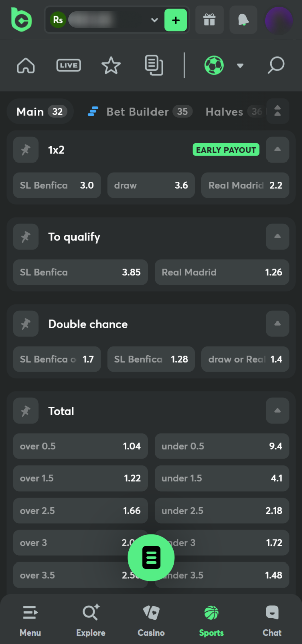Viewport: 302px width, 644px height.
Task: Pin the 1x2 market
Action: [26, 149]
